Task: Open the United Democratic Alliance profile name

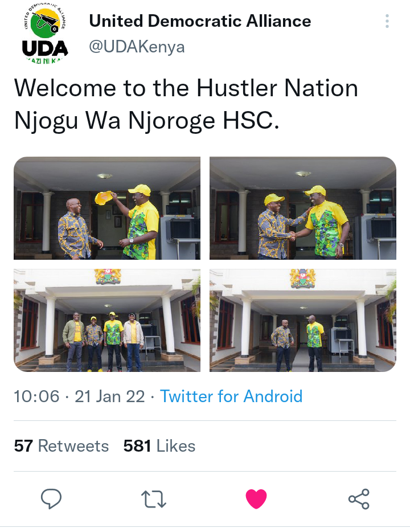Action: click(200, 21)
